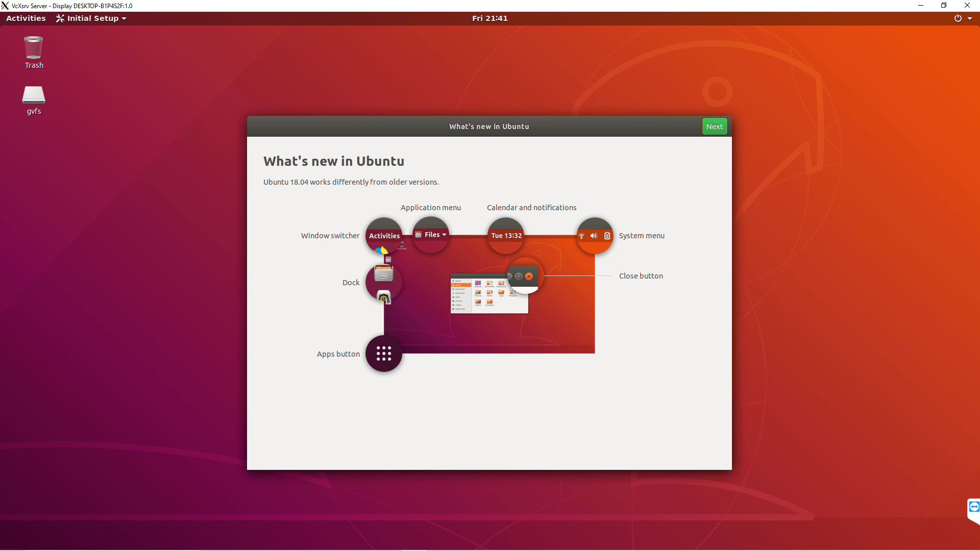Click the Apps button grid icon illustration
The height and width of the screenshot is (551, 980).
(x=384, y=354)
